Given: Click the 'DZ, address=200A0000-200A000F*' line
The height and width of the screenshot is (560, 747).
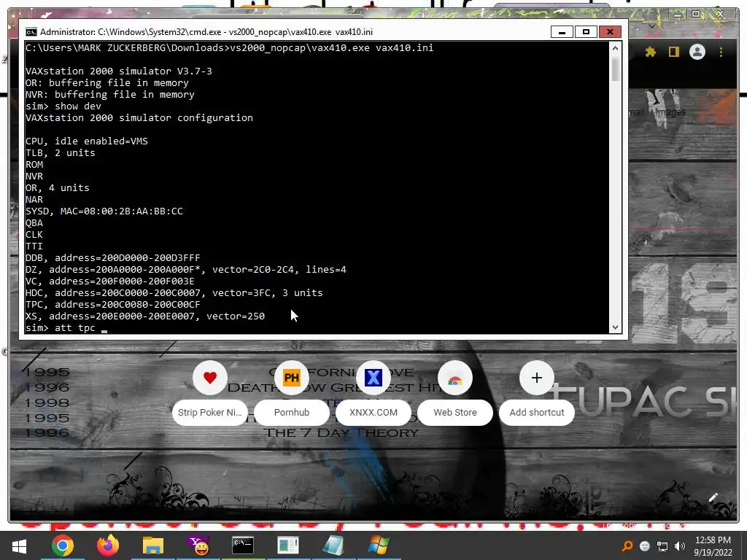Looking at the screenshot, I should point(186,269).
